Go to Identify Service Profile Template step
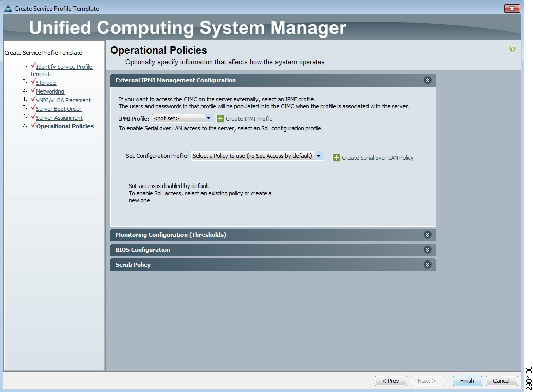Screen dimensions: 533x392 point(61,70)
